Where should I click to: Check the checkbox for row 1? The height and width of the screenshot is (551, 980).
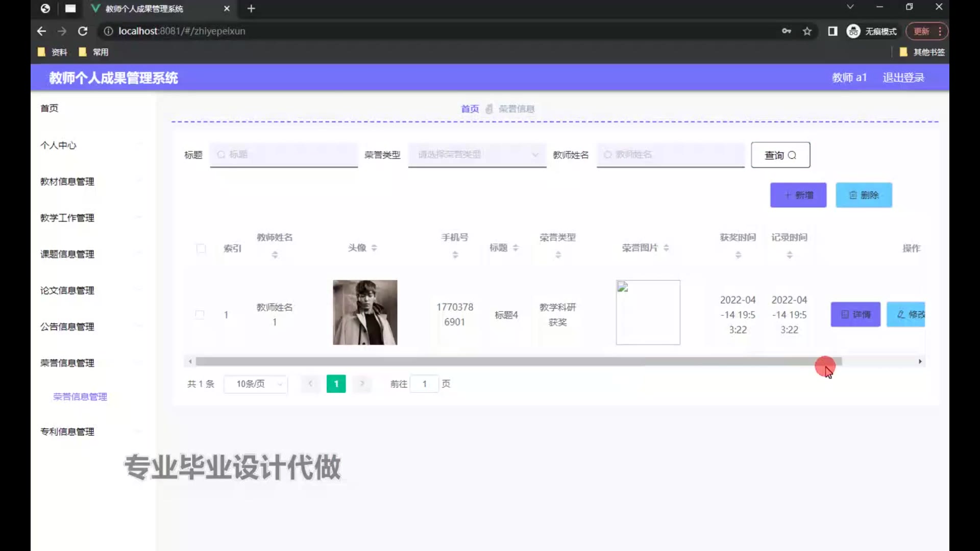[x=200, y=315]
